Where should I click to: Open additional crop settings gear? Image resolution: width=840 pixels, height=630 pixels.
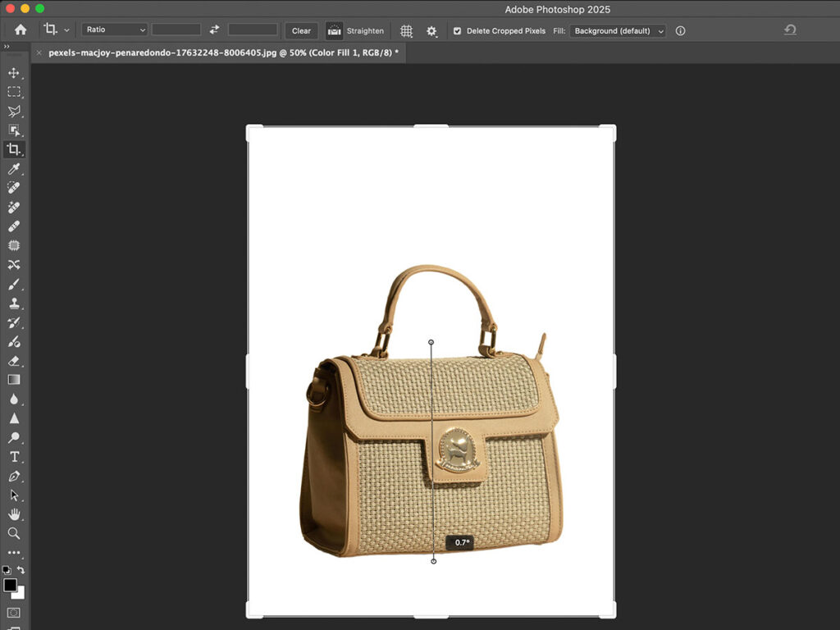(x=431, y=31)
